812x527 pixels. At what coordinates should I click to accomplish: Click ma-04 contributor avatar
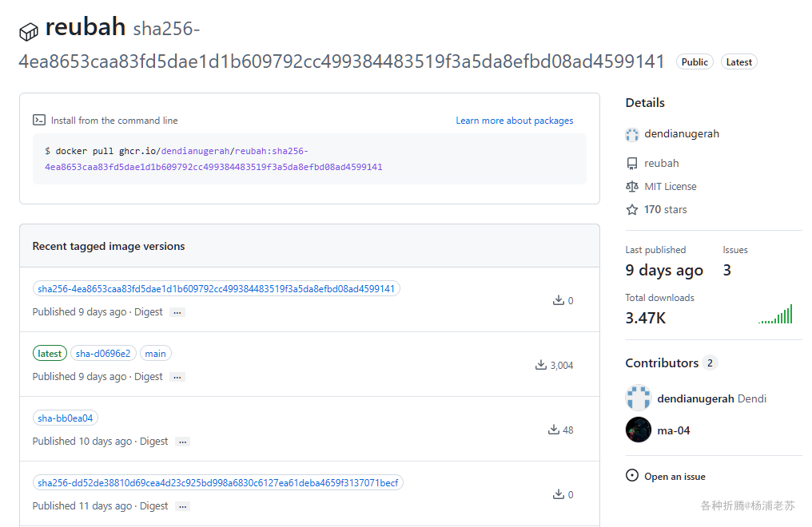coord(638,430)
